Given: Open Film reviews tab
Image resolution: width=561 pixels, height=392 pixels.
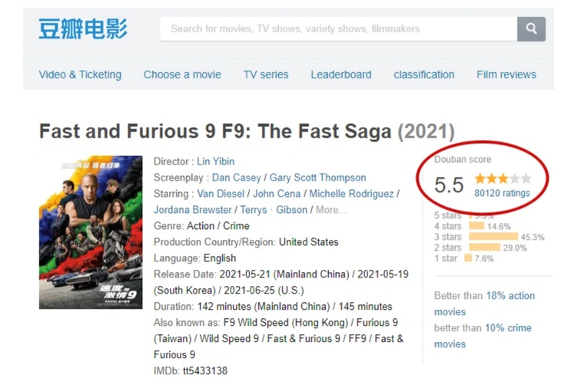Looking at the screenshot, I should [506, 75].
